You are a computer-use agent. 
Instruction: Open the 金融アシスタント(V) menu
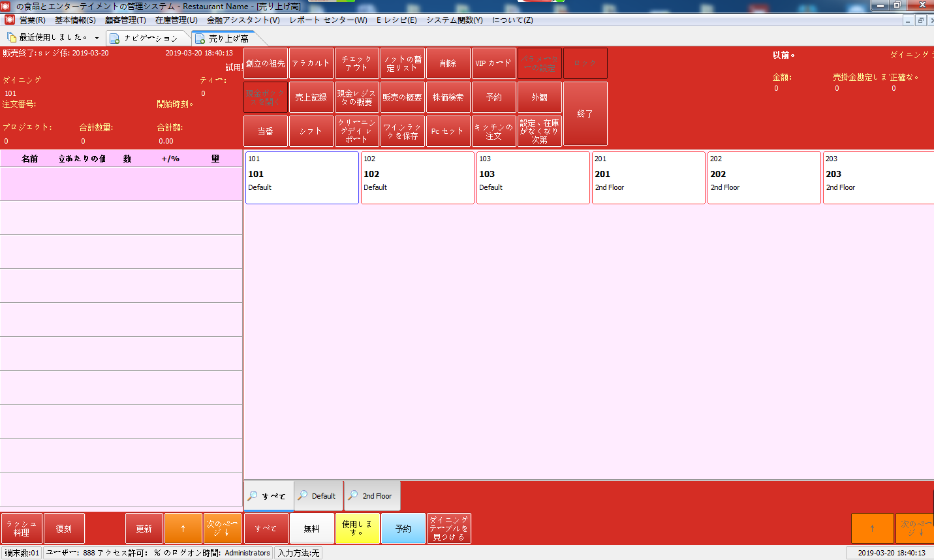pos(243,20)
